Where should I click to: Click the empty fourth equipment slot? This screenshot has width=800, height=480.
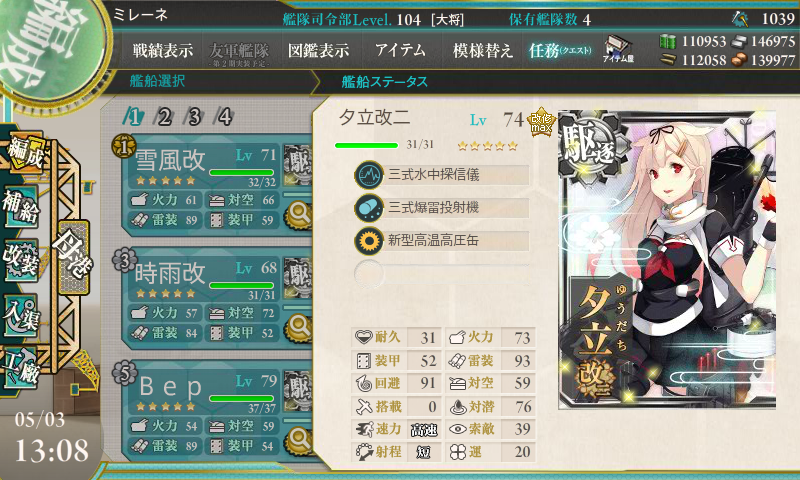click(442, 273)
